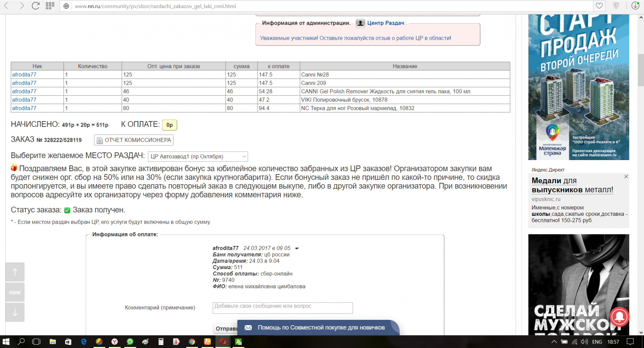Click the red notification bell icon
Viewport: 644px width, 348px height.
point(619,317)
